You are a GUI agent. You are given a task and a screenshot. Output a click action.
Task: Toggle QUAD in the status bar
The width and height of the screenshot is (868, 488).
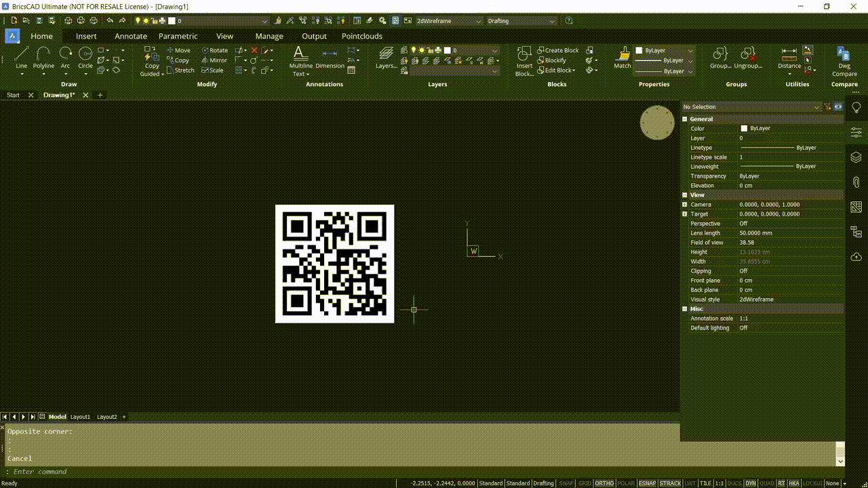[767, 483]
